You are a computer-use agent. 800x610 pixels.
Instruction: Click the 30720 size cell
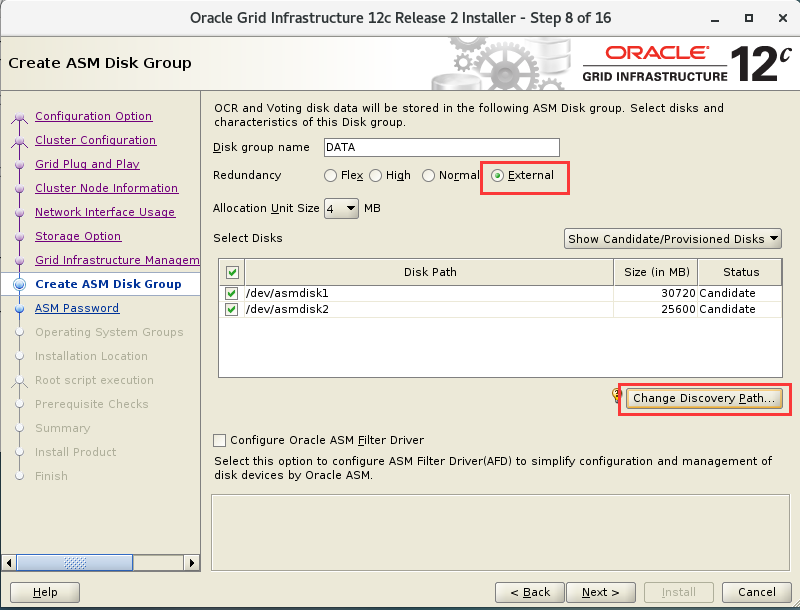tap(656, 293)
